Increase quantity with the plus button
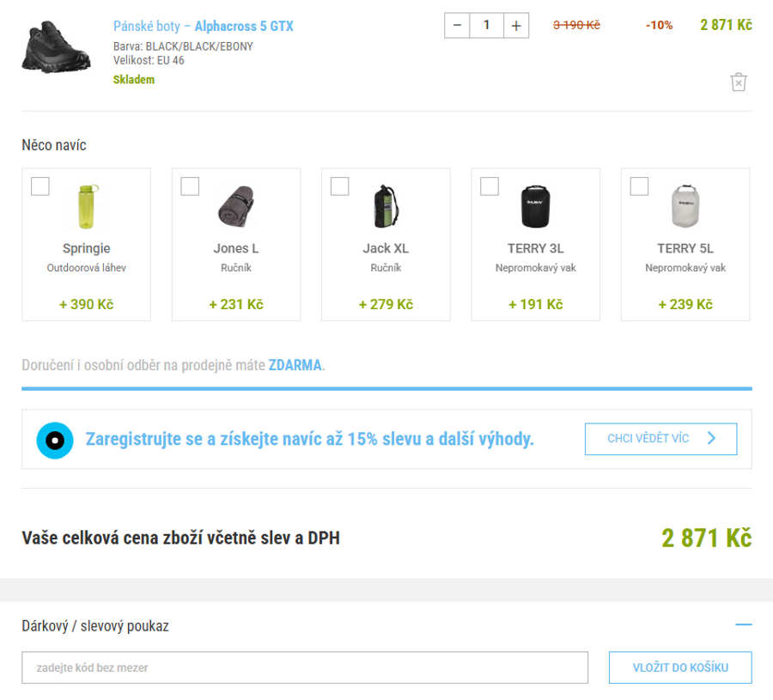The image size is (773, 700). (515, 26)
